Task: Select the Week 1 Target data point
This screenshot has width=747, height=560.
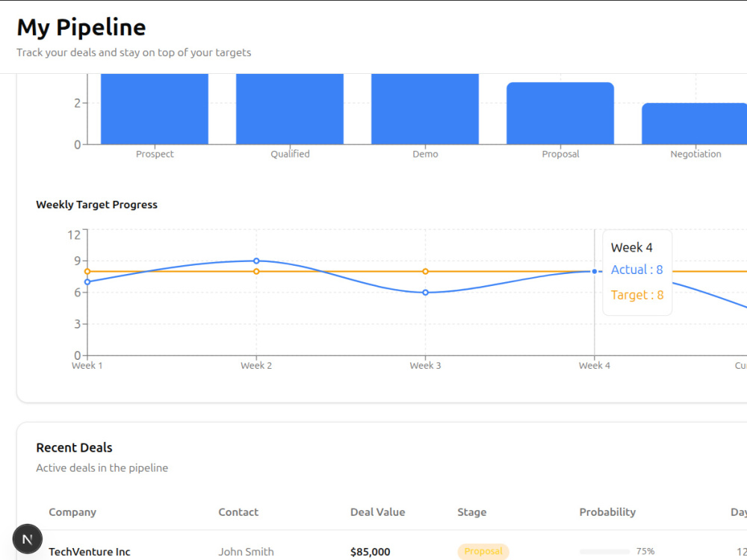Action: click(x=87, y=272)
